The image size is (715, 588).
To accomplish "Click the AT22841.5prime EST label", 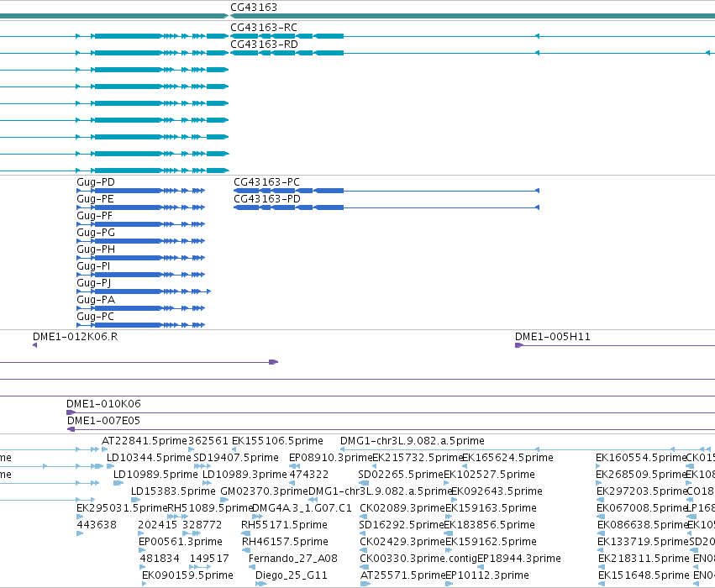I will [x=145, y=441].
